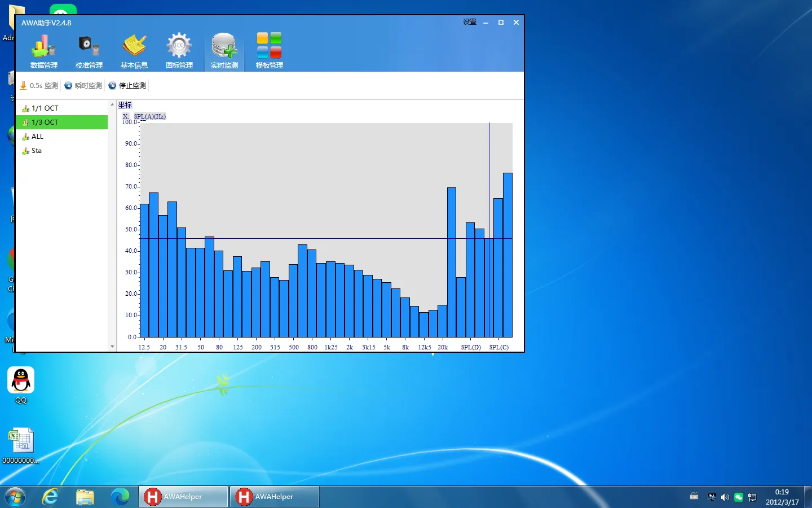Launch Microsoft Edge from taskbar
Viewport: 812px width, 508px height.
tap(120, 497)
